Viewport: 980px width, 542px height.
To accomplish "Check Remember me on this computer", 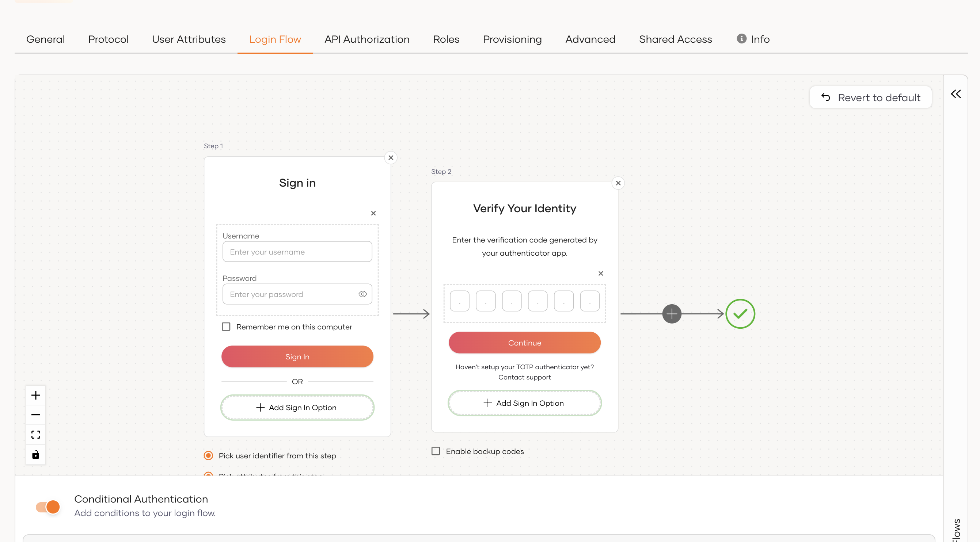I will (x=226, y=327).
